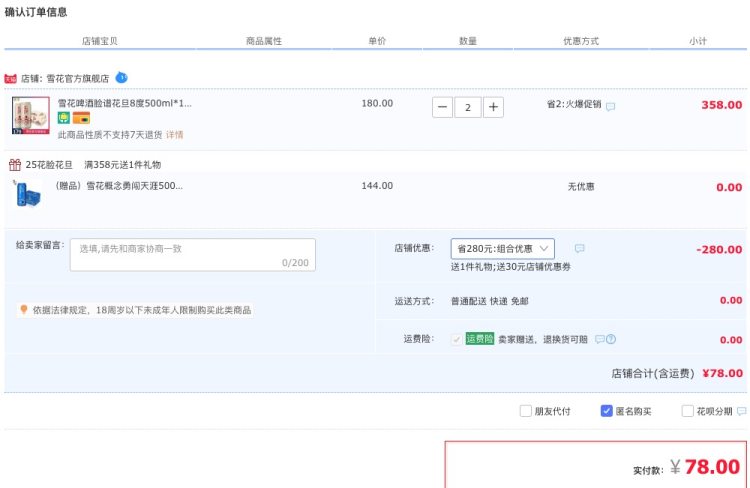Screen dimensions: 750x488
Task: Click the 普通配送 快递 免邮 shipping text
Action: point(489,301)
